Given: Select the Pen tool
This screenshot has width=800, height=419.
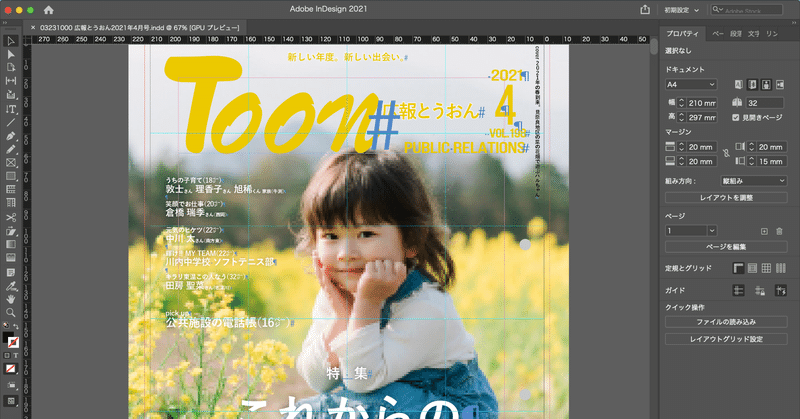Looking at the screenshot, I should point(11,136).
